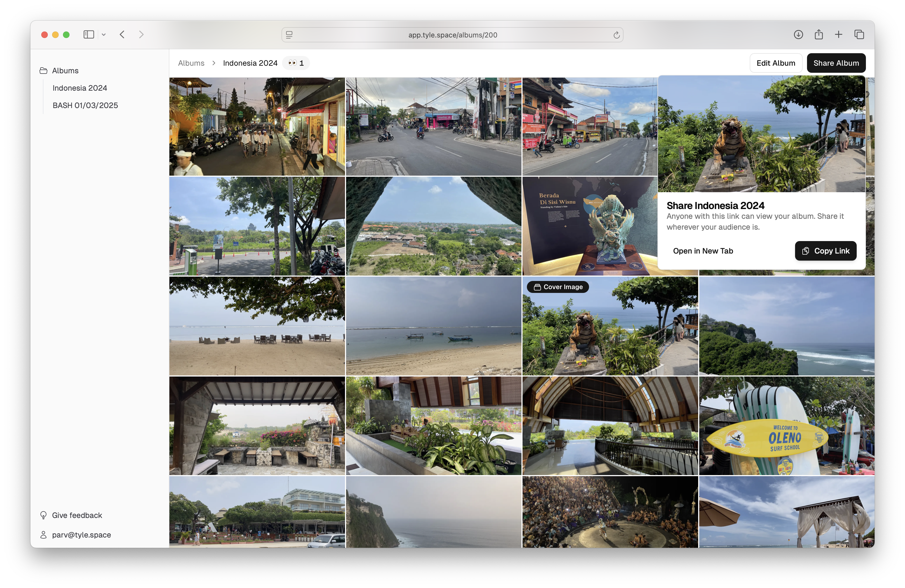905x588 pixels.
Task: Open a new tab with the plus icon
Action: [x=838, y=34]
